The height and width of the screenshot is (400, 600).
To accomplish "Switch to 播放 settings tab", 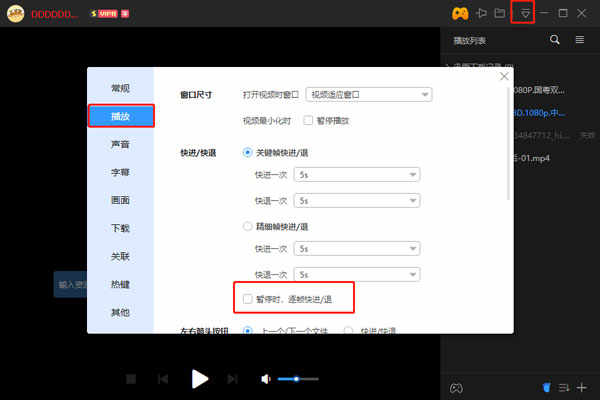I will [121, 116].
